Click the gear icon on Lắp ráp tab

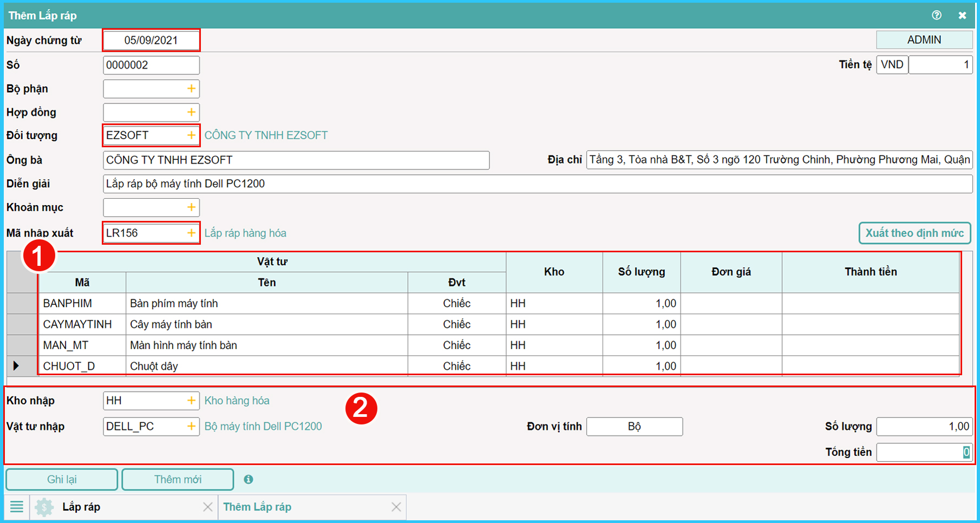tap(44, 507)
